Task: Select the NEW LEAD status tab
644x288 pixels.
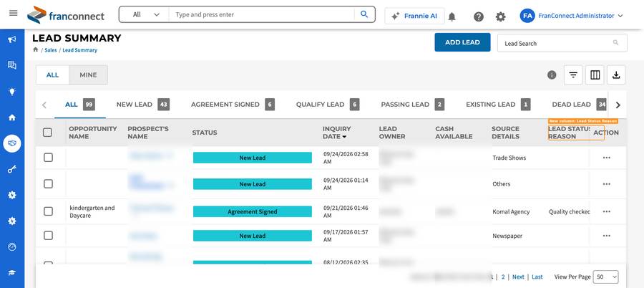Action: tap(143, 105)
